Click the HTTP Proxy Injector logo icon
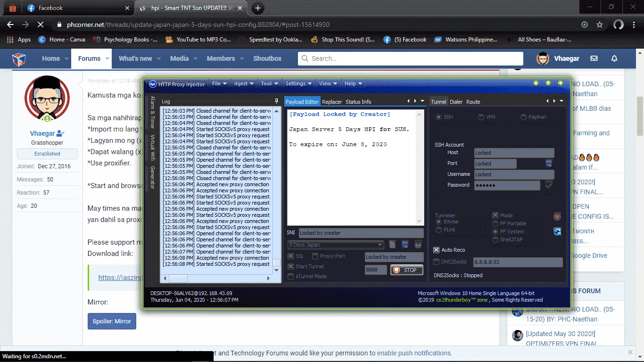This screenshot has width=644, height=362. pyautogui.click(x=152, y=84)
